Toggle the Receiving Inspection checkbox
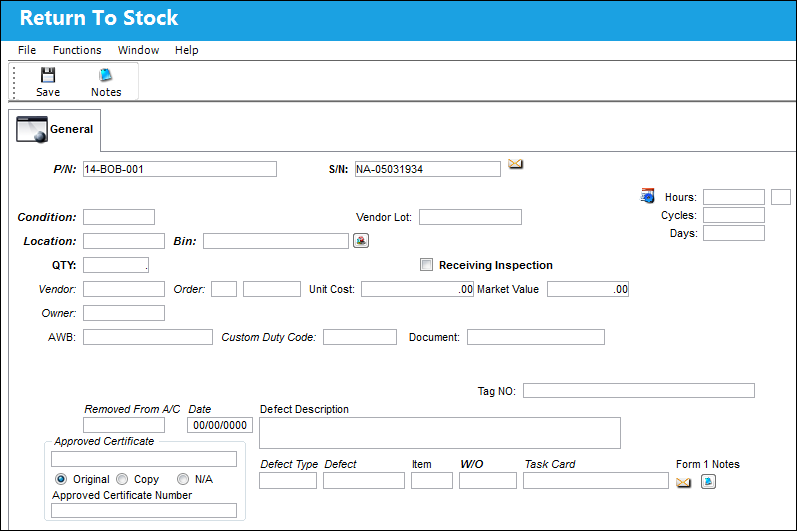This screenshot has height=531, width=797. (x=426, y=265)
